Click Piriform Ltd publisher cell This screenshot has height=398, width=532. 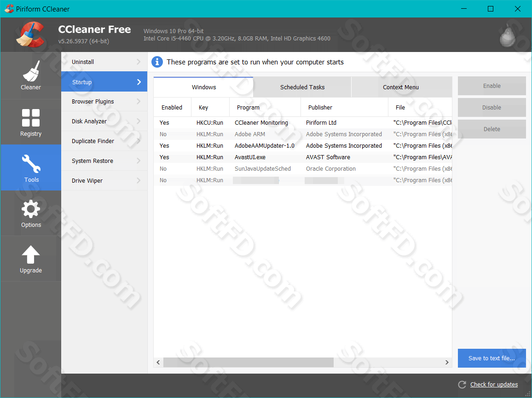pyautogui.click(x=321, y=122)
